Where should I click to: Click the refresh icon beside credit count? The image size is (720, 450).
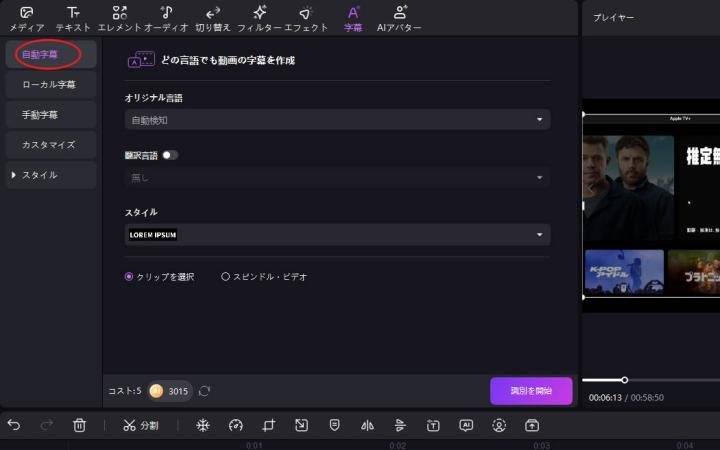[205, 391]
